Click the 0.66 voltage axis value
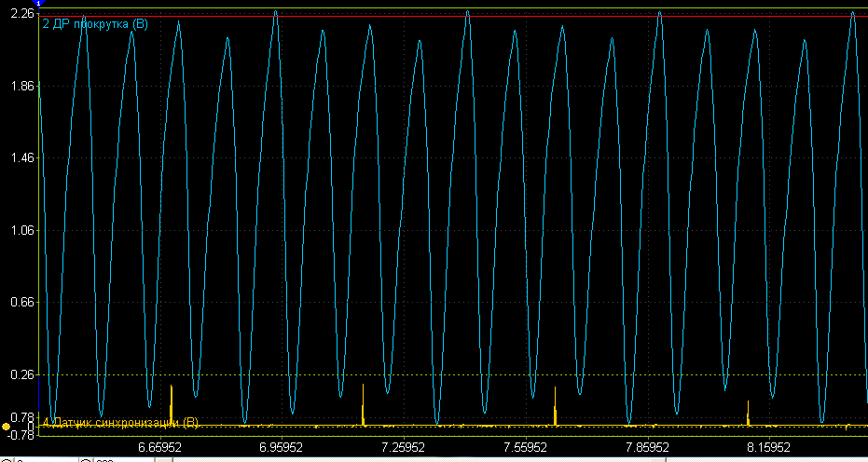The image size is (868, 462). point(21,303)
